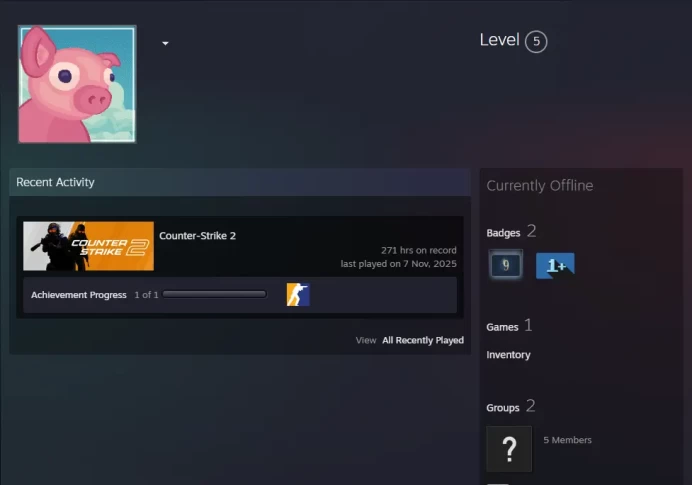
Task: Click the Level label
Action: (x=499, y=40)
